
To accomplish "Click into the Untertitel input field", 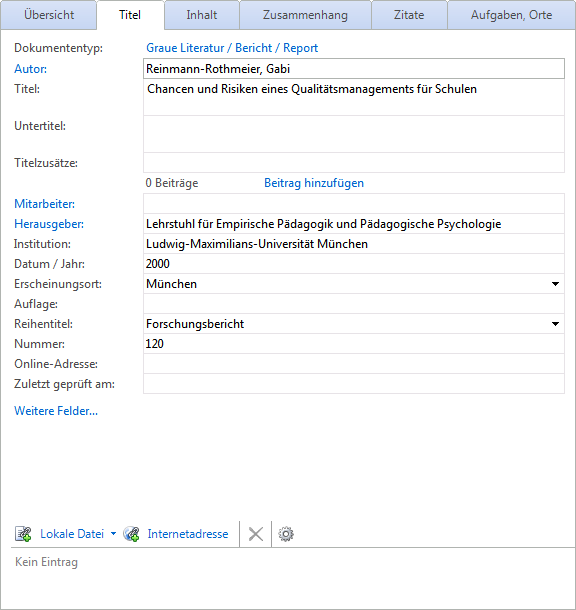I will [354, 134].
